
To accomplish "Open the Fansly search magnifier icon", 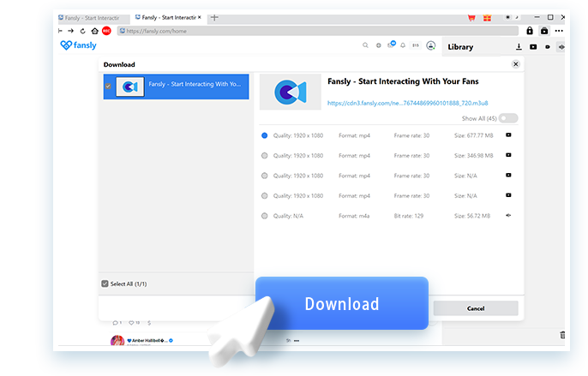I will click(365, 45).
